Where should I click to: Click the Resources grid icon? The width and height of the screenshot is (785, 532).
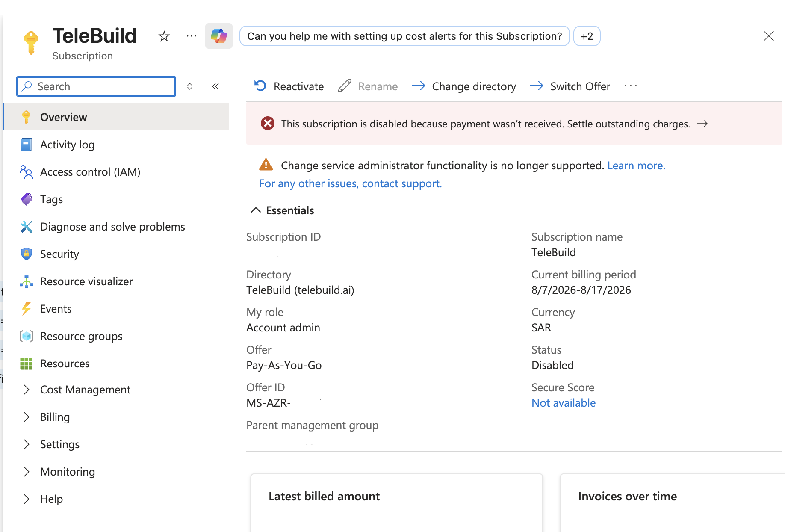[x=27, y=364]
